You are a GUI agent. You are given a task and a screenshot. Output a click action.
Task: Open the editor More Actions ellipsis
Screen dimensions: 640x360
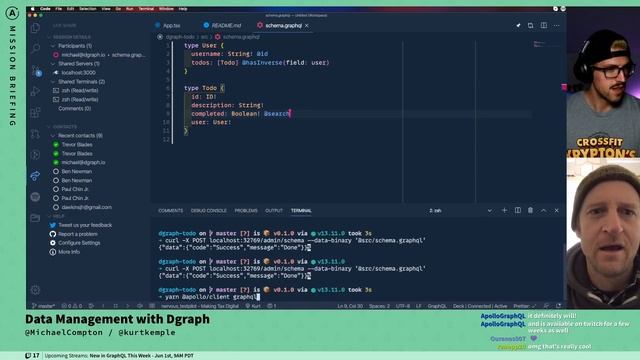[x=556, y=25]
